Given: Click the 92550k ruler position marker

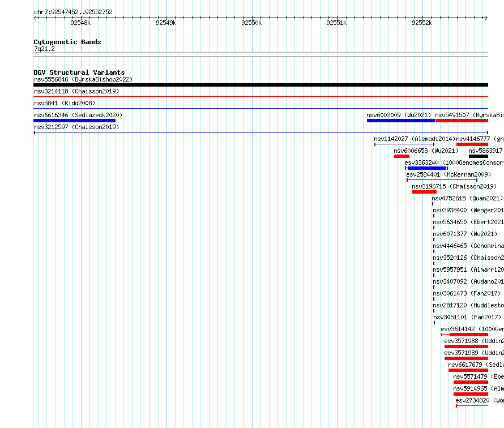Looking at the screenshot, I should (x=251, y=23).
